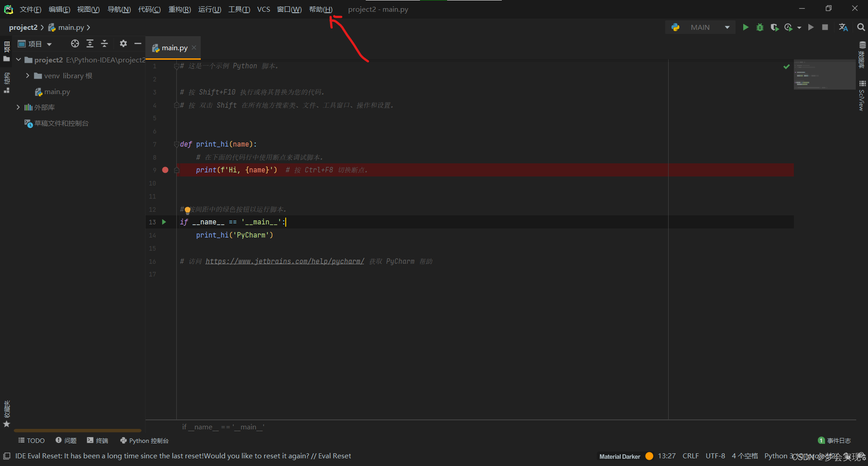Open the 窗口(W) menu
This screenshot has width=868, height=466.
289,10
